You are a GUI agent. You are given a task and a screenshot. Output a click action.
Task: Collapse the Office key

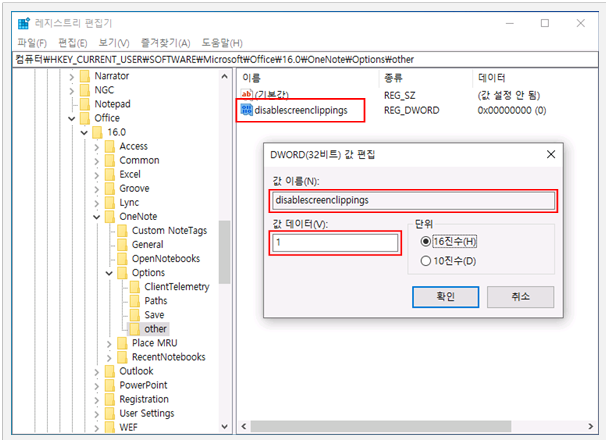71,118
